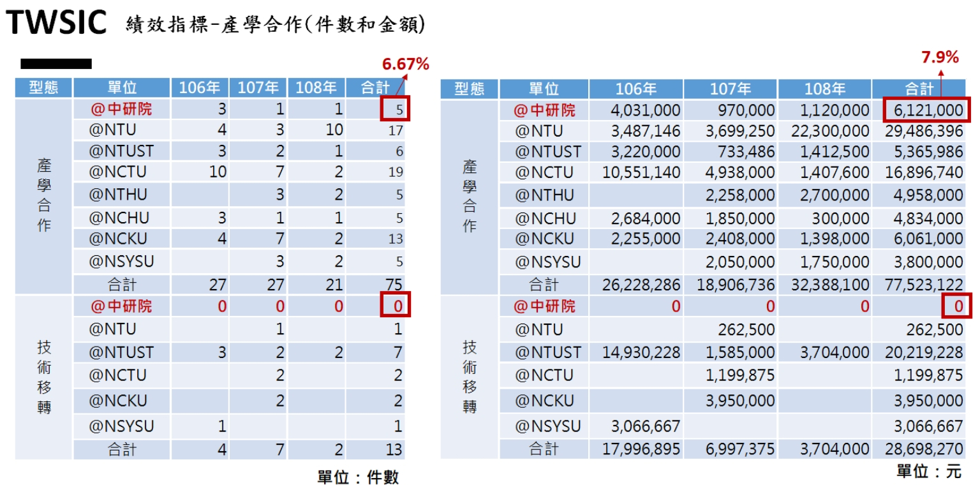Image resolution: width=980 pixels, height=485 pixels.
Task: Click the 單位：件數 caption
Action: tap(358, 477)
